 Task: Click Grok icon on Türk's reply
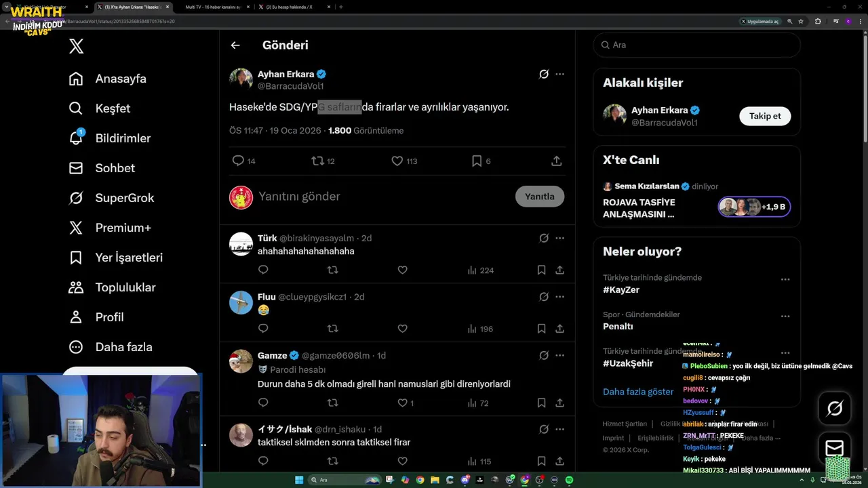(x=544, y=238)
